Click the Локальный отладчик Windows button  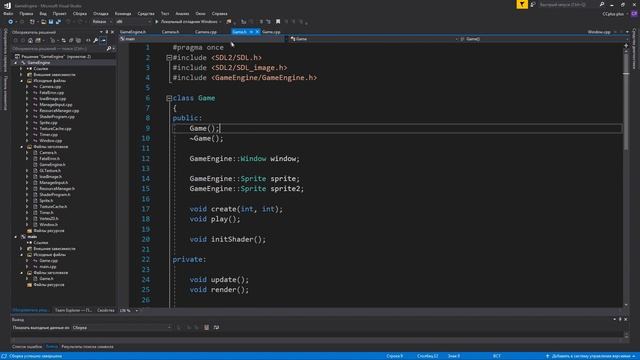[188, 22]
